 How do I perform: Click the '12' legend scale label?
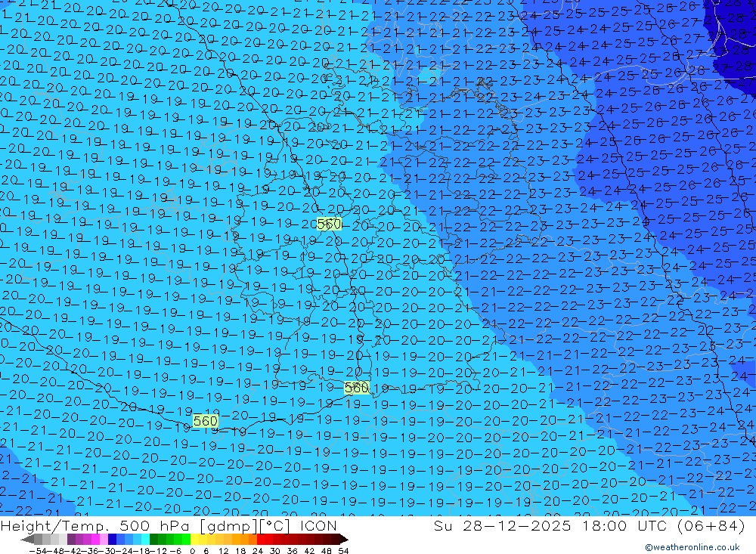(x=223, y=551)
